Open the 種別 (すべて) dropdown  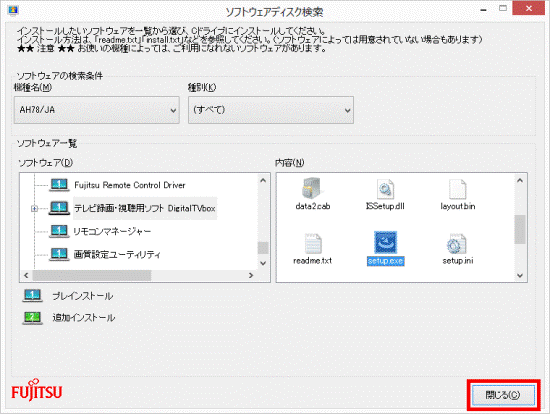pyautogui.click(x=270, y=110)
